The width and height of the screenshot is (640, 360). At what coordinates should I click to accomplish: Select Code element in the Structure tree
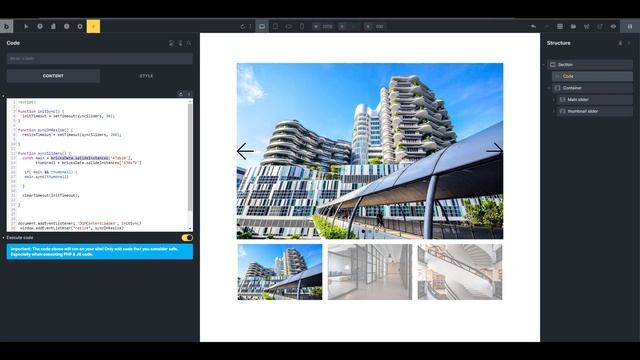click(x=592, y=76)
